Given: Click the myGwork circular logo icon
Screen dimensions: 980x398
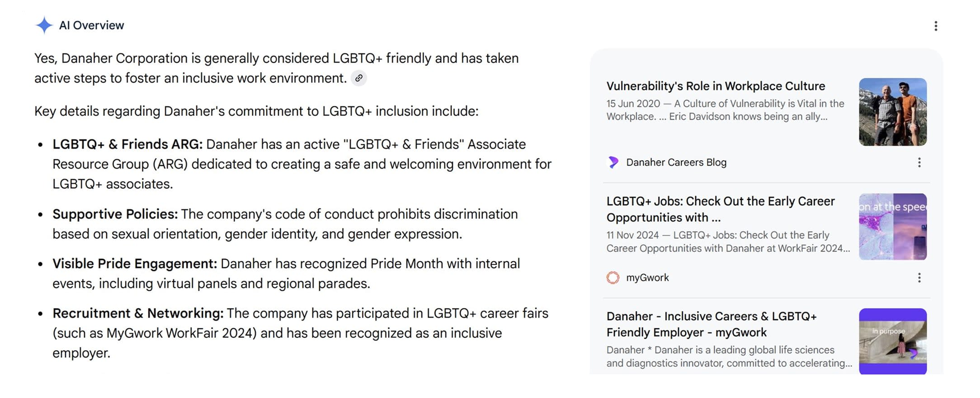Looking at the screenshot, I should point(613,278).
